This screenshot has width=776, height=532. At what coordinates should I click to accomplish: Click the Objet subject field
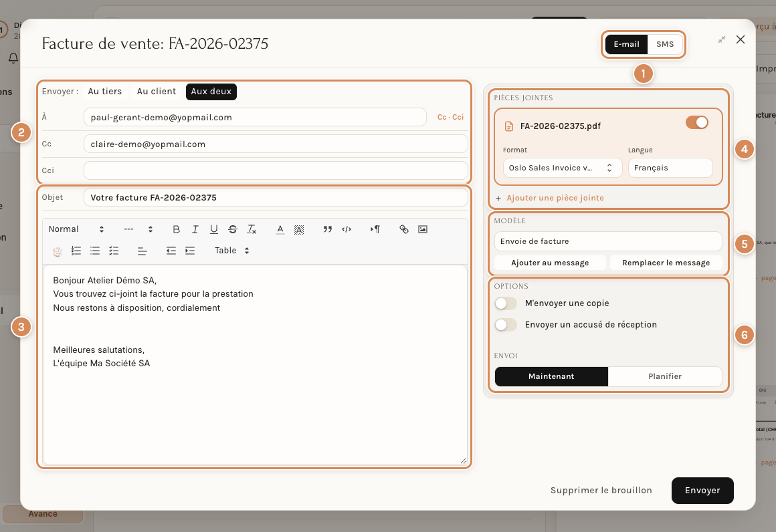coord(276,197)
